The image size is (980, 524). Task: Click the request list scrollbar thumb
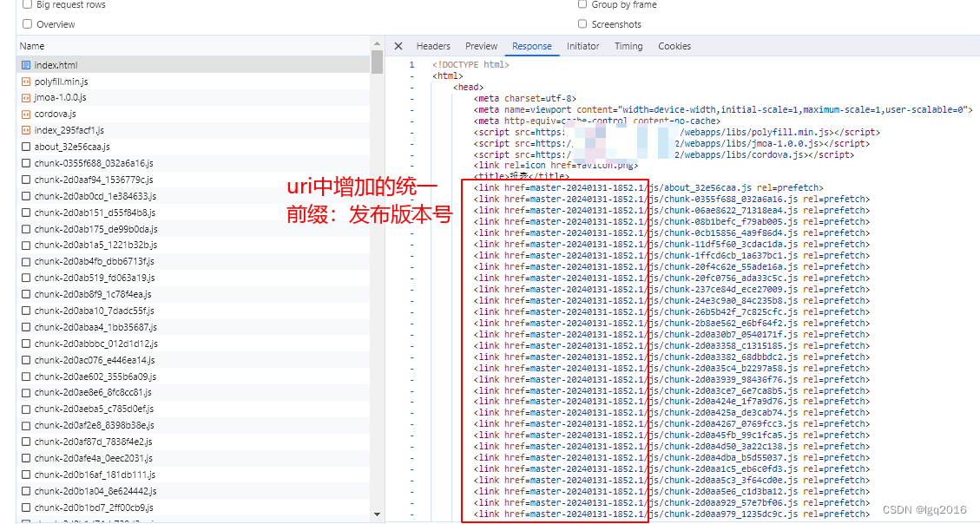(x=377, y=62)
